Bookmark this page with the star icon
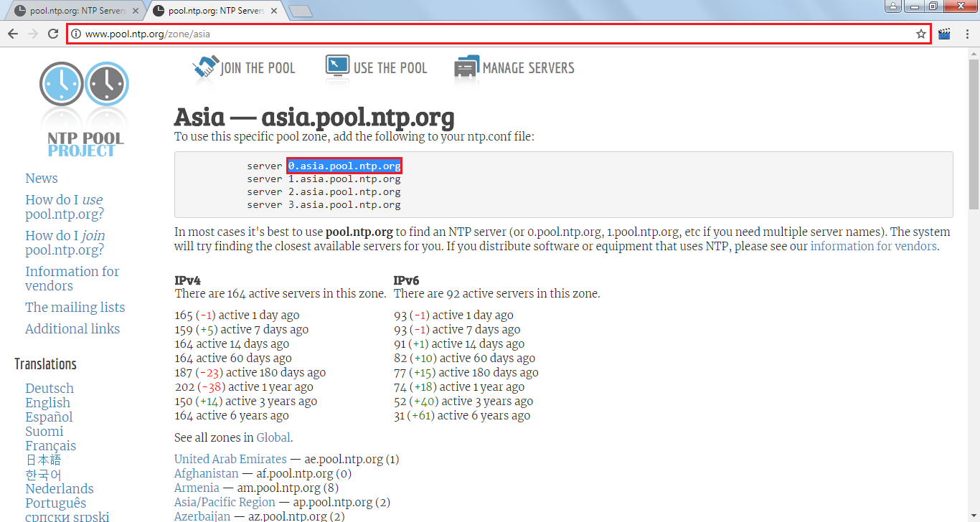This screenshot has height=522, width=980. [x=921, y=34]
